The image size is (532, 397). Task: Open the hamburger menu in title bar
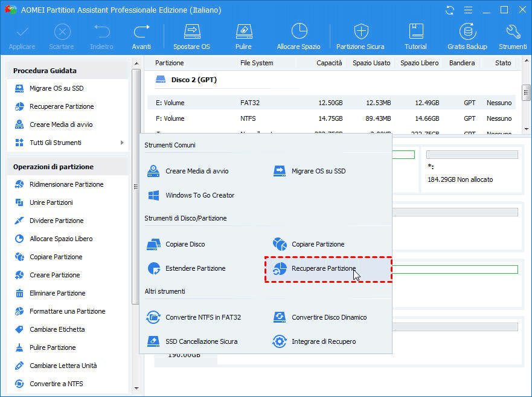coord(468,10)
